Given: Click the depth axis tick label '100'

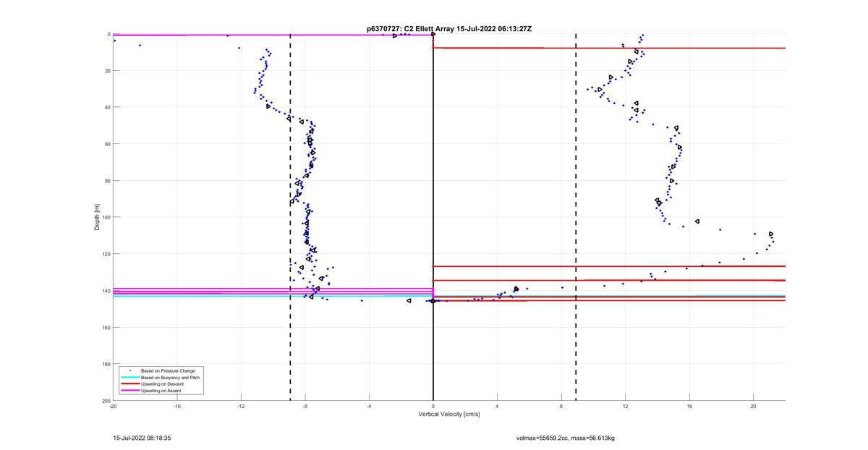Looking at the screenshot, I should click(x=106, y=217).
